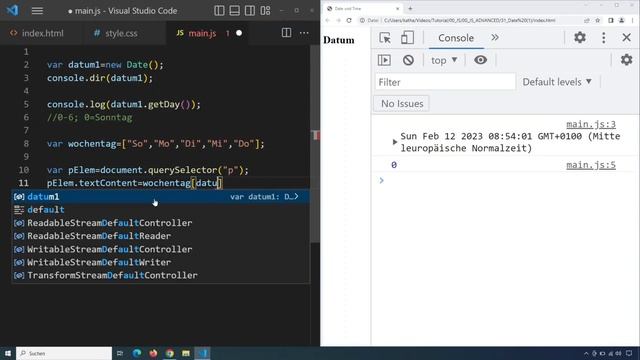
Task: Expand the logged Date object triangle
Action: point(394,142)
